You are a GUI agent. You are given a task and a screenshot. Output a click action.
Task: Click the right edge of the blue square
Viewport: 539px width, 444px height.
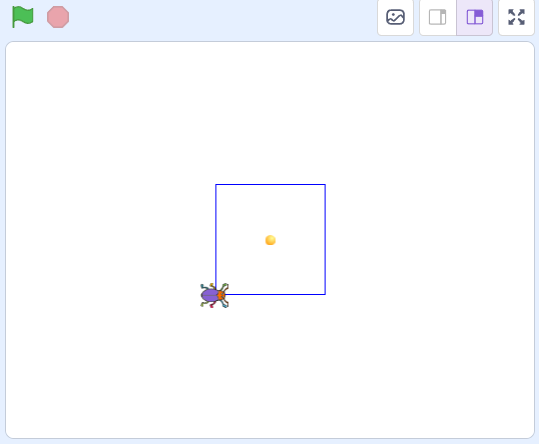pos(325,240)
